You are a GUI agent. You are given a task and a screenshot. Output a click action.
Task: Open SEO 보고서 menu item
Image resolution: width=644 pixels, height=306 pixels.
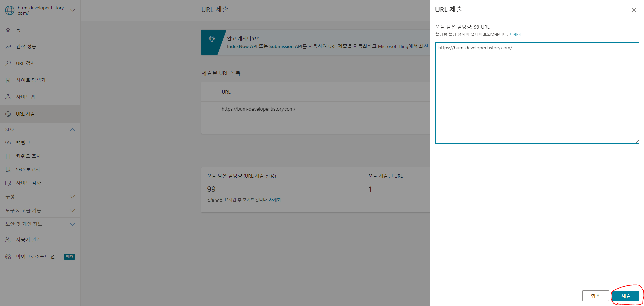pos(40,170)
